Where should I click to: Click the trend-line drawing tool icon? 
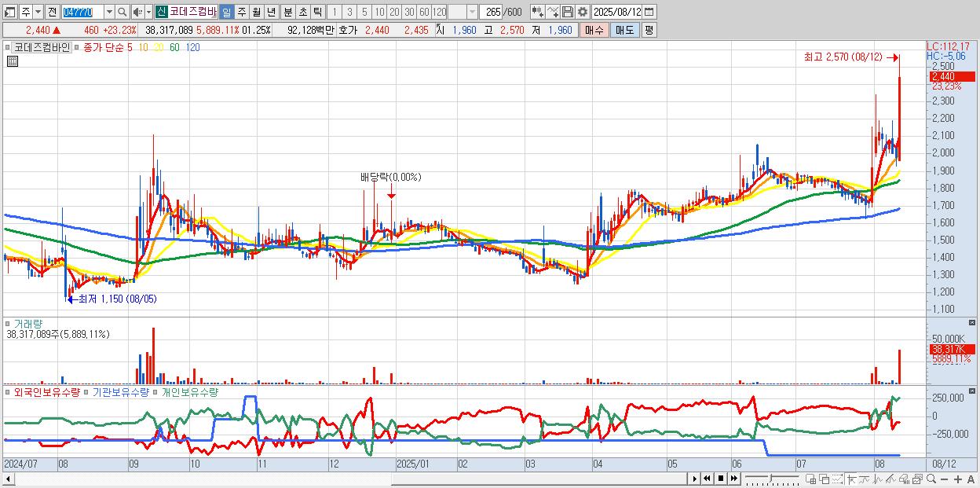coord(865,479)
